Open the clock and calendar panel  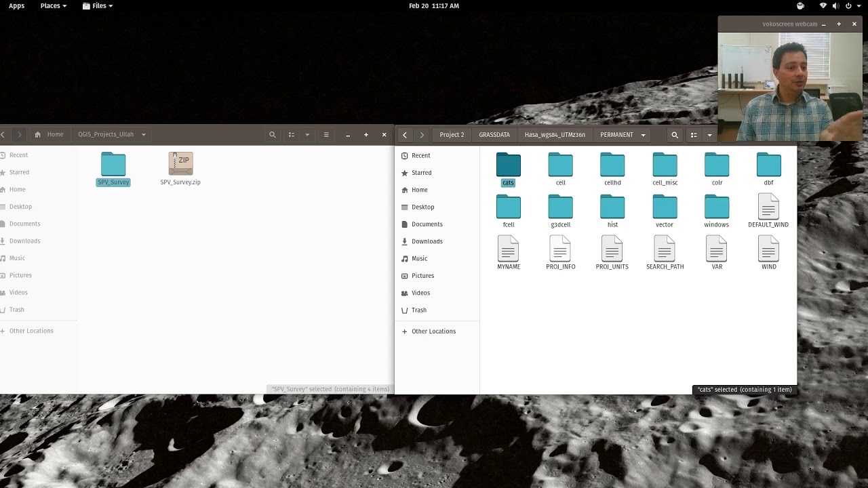pyautogui.click(x=434, y=5)
